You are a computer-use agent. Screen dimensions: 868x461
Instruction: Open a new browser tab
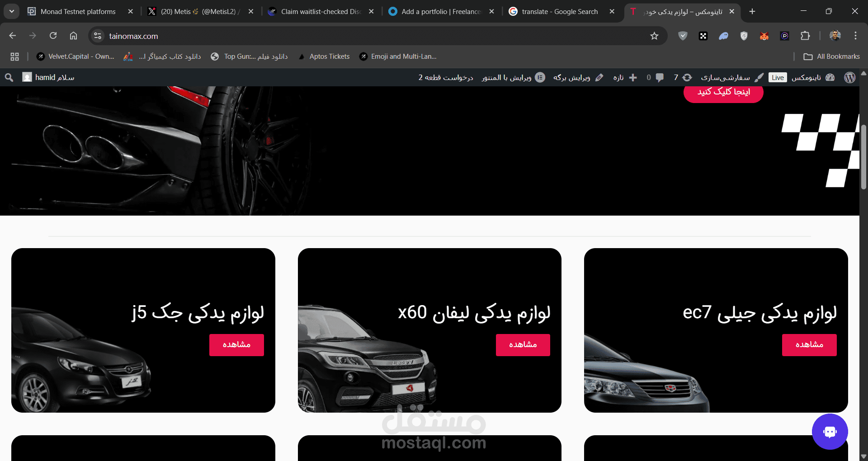752,11
